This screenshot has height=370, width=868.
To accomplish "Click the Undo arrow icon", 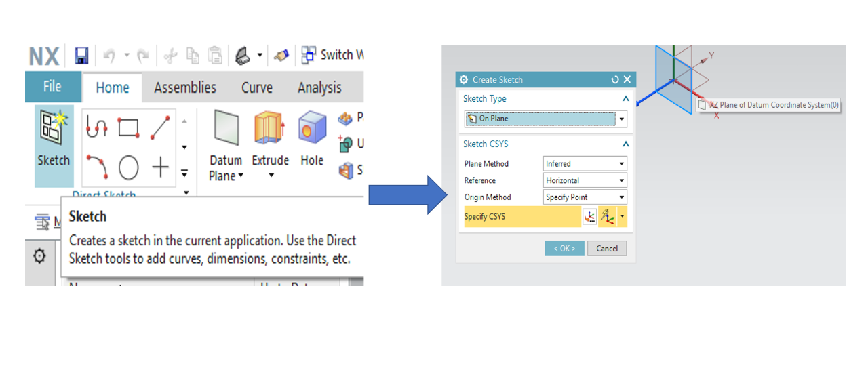I will (x=109, y=56).
